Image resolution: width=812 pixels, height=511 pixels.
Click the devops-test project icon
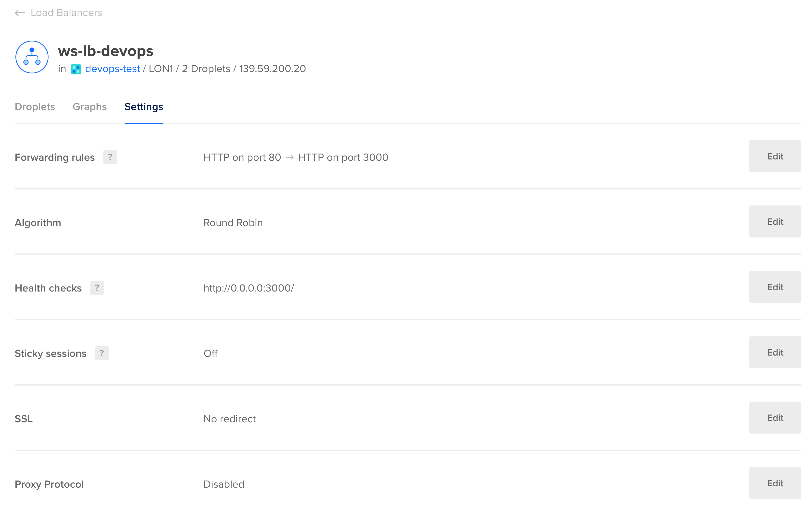pyautogui.click(x=77, y=69)
